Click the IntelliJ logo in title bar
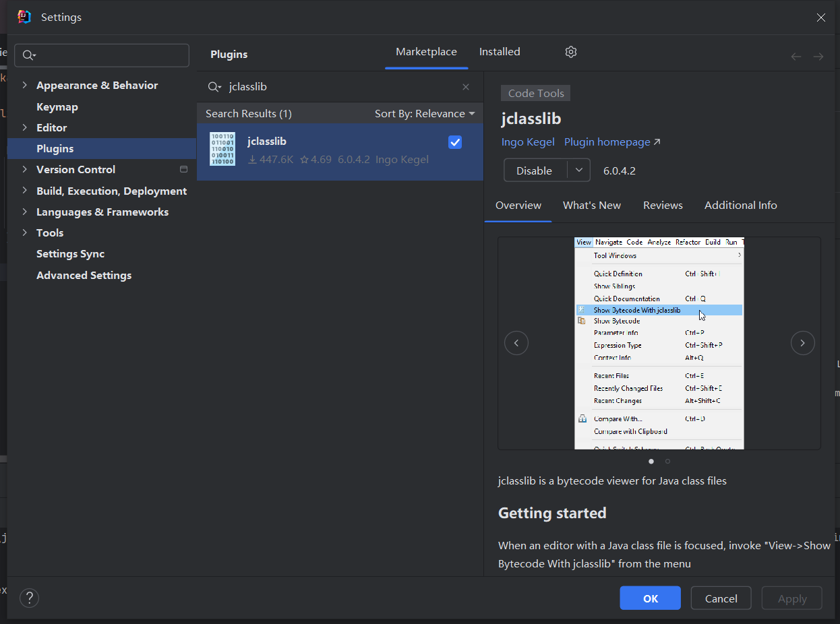Screen dimensions: 840x624 coord(24,17)
